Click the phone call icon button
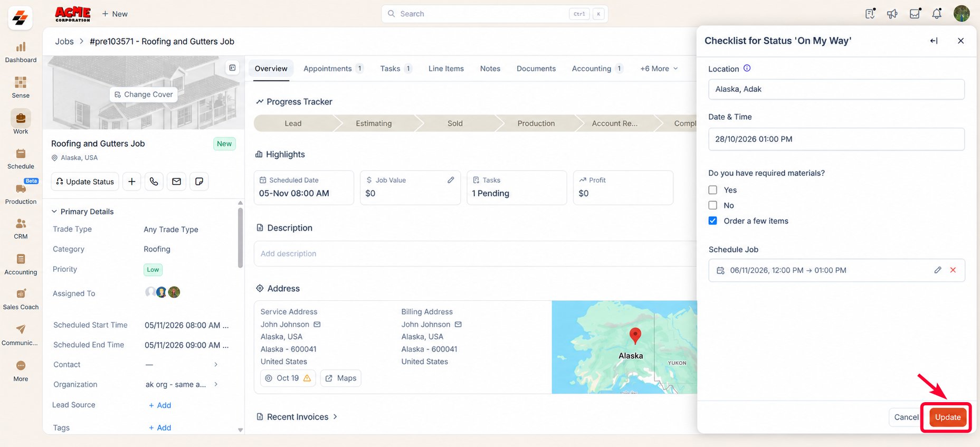Image resolution: width=980 pixels, height=447 pixels. [154, 182]
